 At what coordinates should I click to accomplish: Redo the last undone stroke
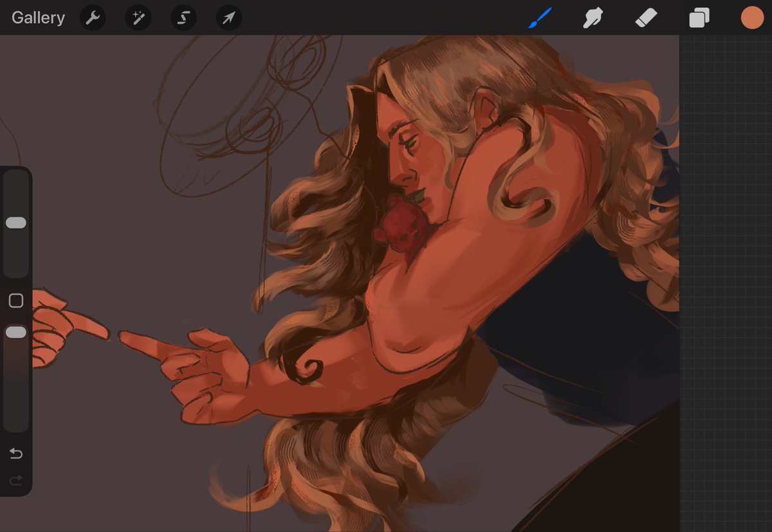16,480
